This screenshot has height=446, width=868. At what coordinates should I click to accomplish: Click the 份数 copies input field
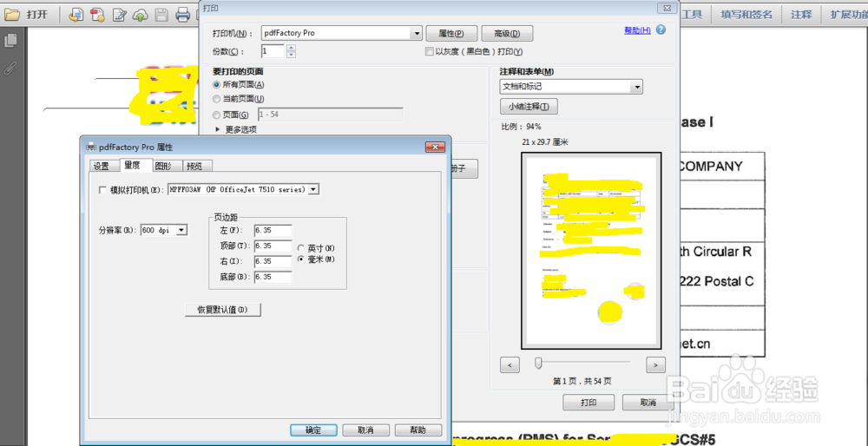pos(273,51)
